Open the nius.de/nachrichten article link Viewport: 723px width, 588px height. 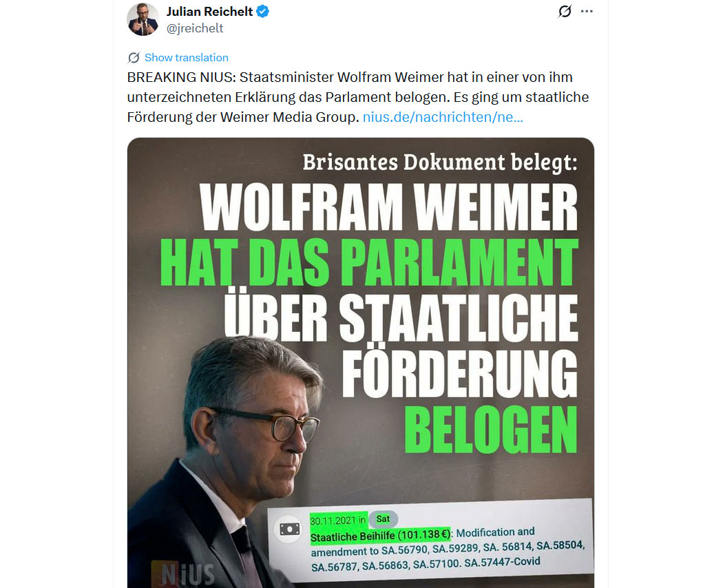pyautogui.click(x=443, y=117)
